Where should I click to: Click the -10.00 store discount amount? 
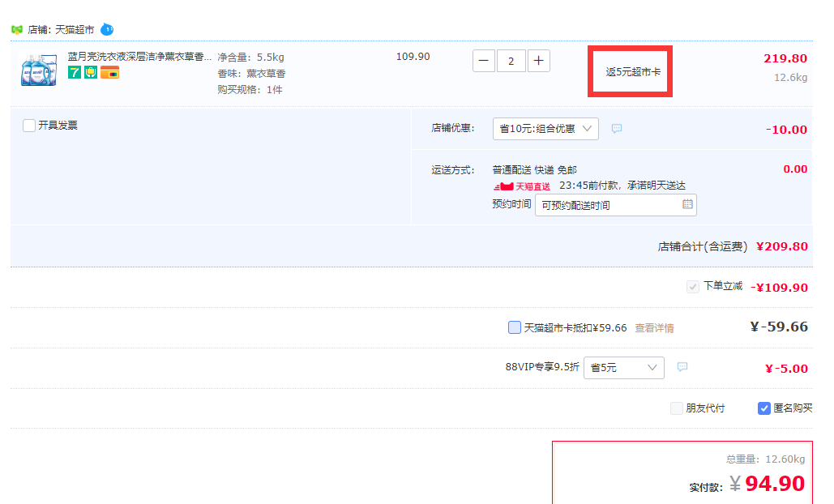pyautogui.click(x=786, y=130)
